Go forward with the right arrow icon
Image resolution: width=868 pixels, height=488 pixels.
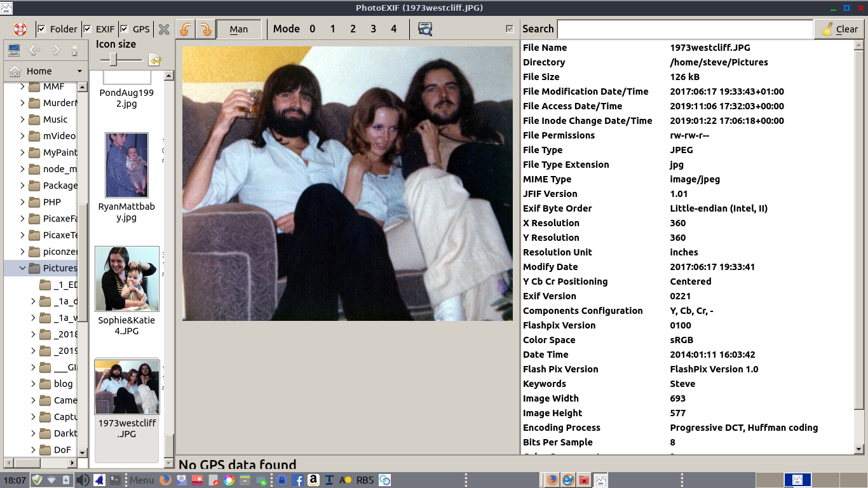(x=55, y=50)
